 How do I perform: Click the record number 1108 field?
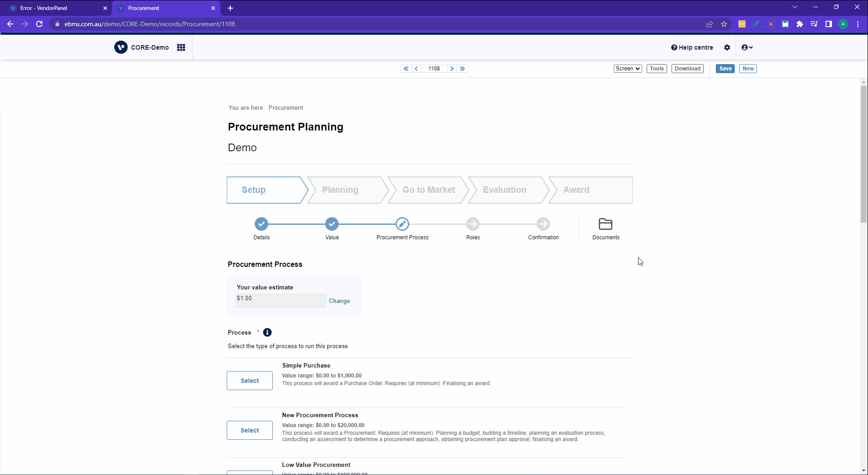[x=434, y=69]
